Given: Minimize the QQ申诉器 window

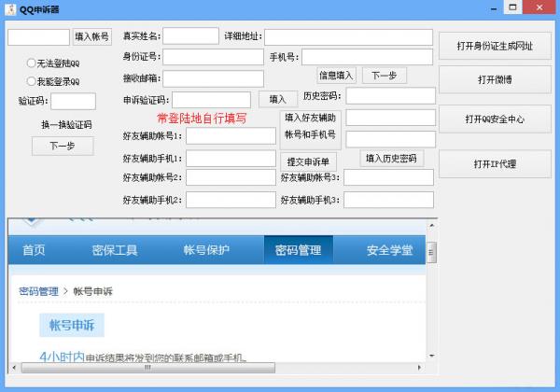Looking at the screenshot, I should click(494, 9).
